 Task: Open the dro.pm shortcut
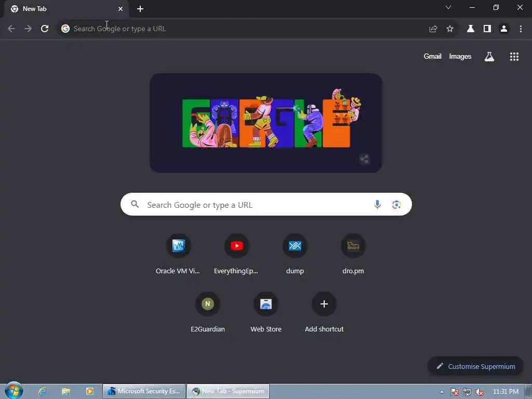pos(353,254)
